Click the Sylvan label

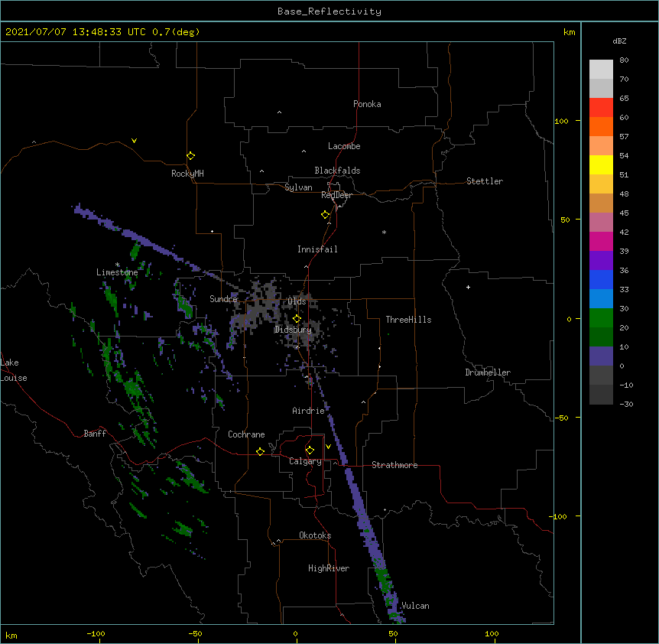click(298, 187)
